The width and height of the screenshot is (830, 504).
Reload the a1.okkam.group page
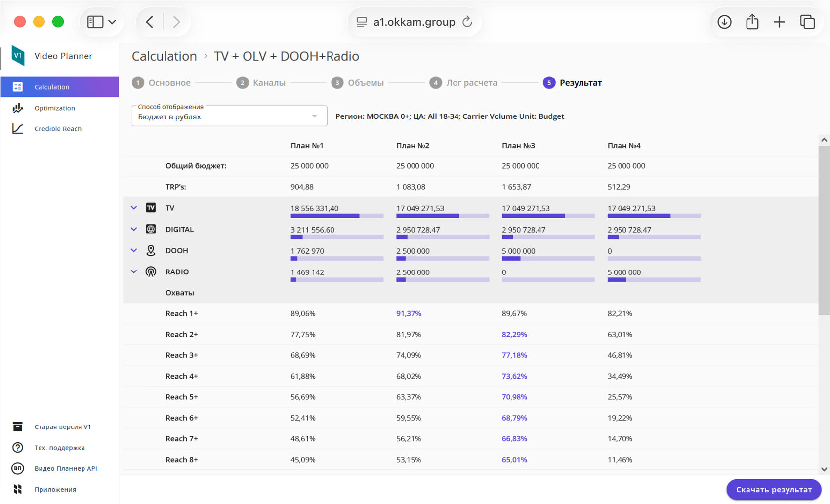click(x=467, y=22)
